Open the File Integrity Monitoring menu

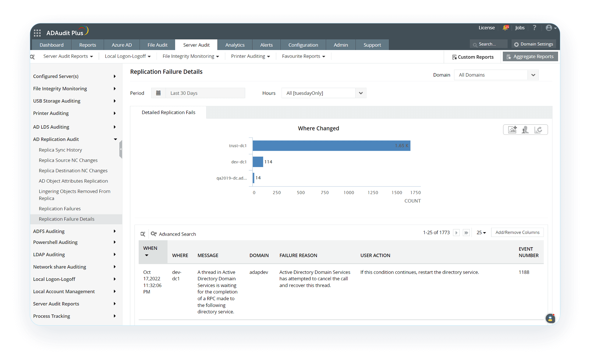tap(190, 56)
